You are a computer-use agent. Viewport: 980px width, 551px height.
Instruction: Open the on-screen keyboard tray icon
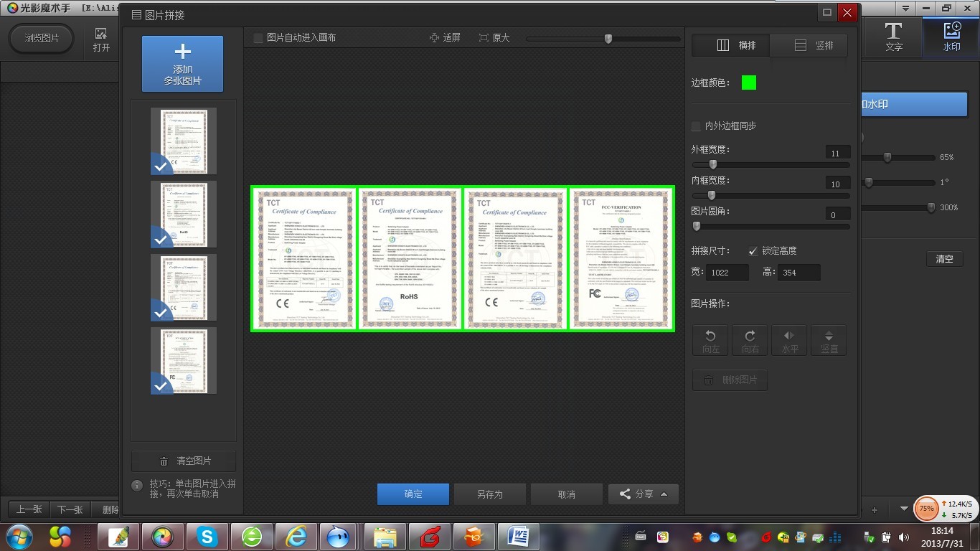641,536
